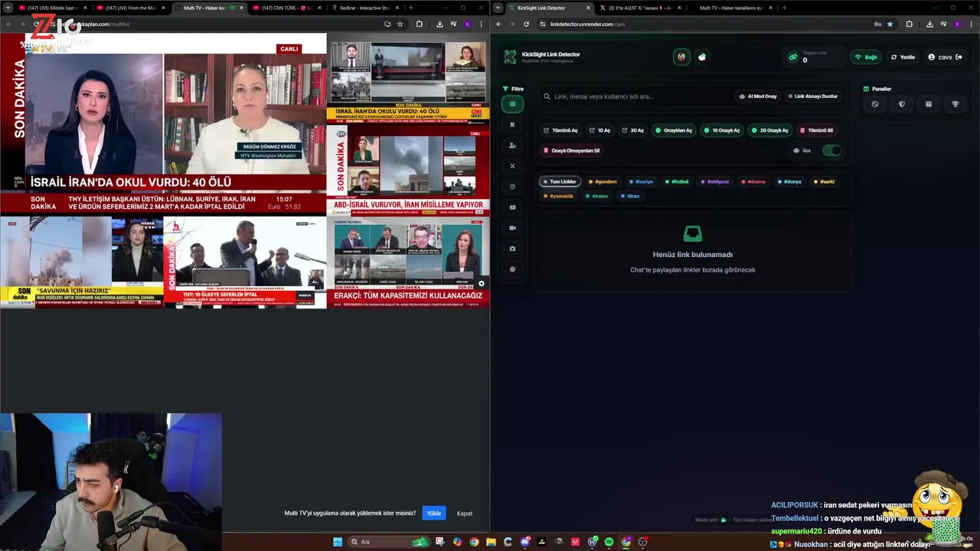Select the #futbol tag filter
Viewport: 980px width, 551px height.
pyautogui.click(x=677, y=181)
